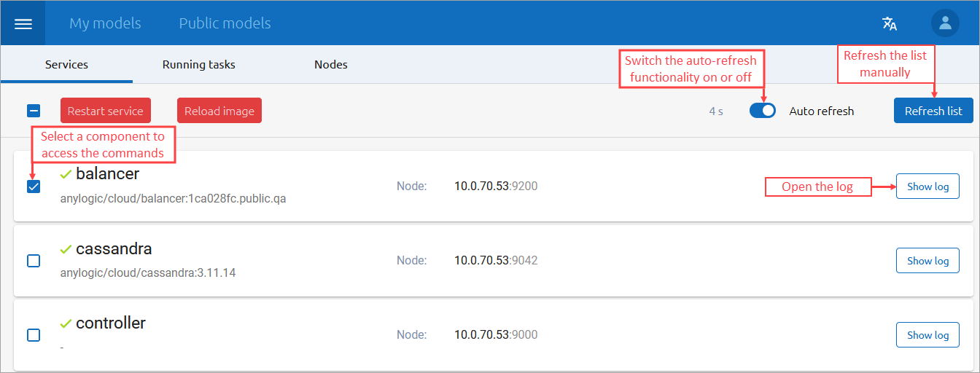Click the Reload image button
The height and width of the screenshot is (373, 980).
[219, 111]
